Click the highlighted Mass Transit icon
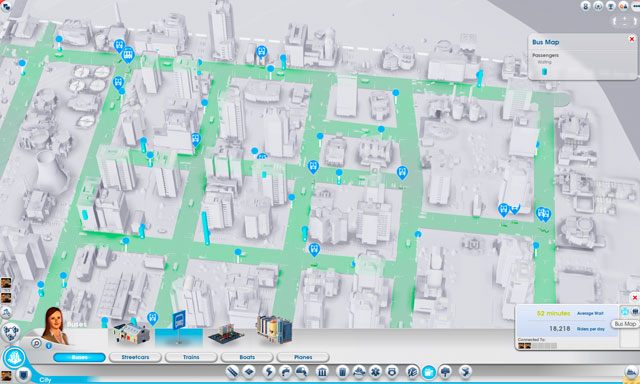Image resolution: width=640 pixels, height=384 pixels. coord(429,372)
